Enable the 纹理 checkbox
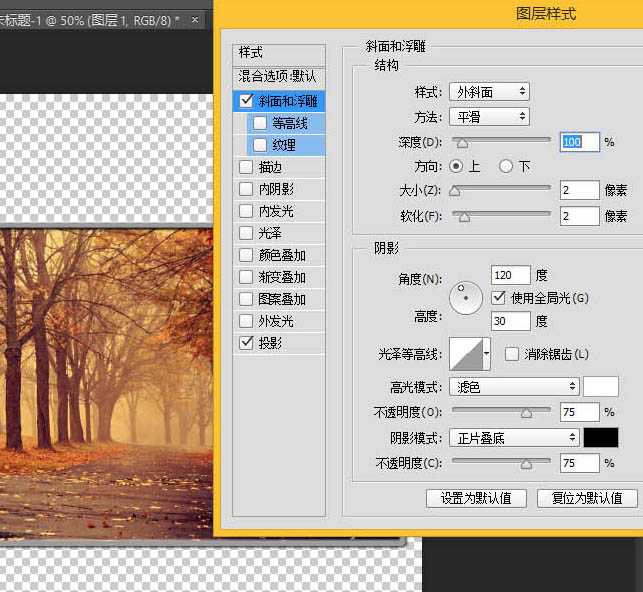 [260, 145]
